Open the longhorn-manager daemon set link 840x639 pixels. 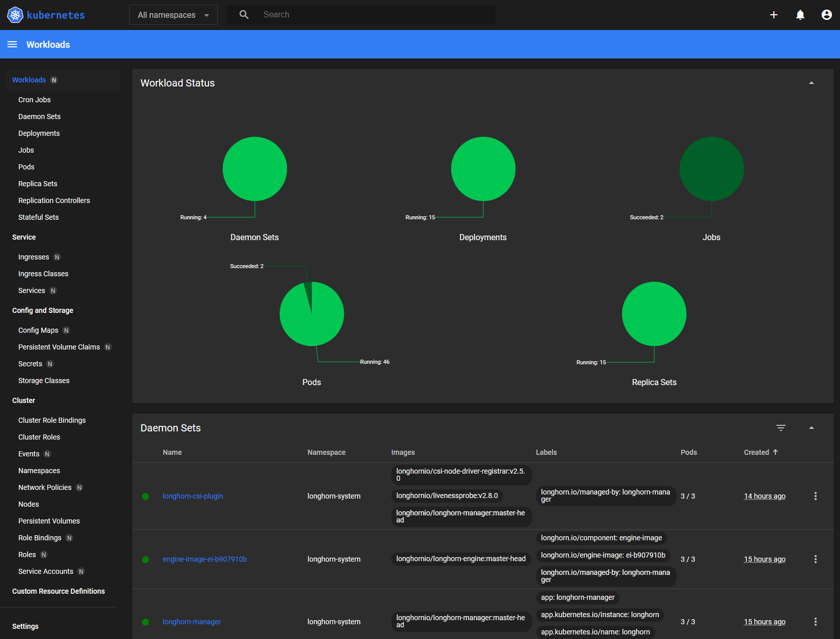(192, 622)
